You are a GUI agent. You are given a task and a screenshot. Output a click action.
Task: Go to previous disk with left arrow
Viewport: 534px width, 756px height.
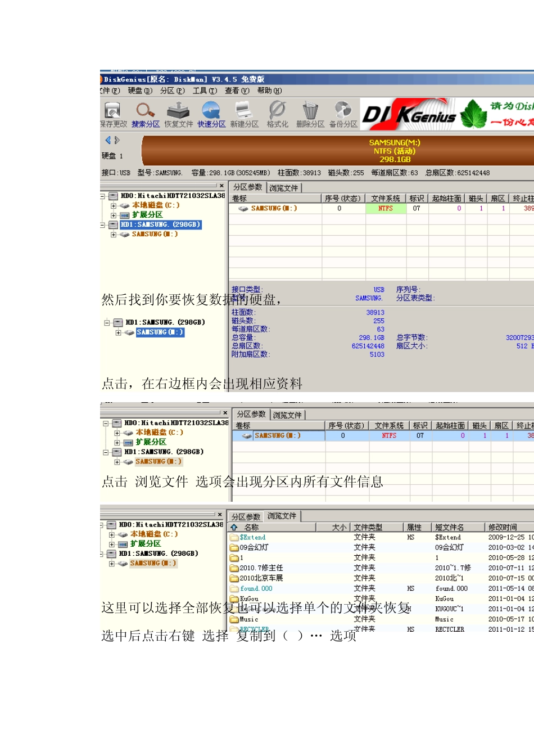click(x=108, y=140)
